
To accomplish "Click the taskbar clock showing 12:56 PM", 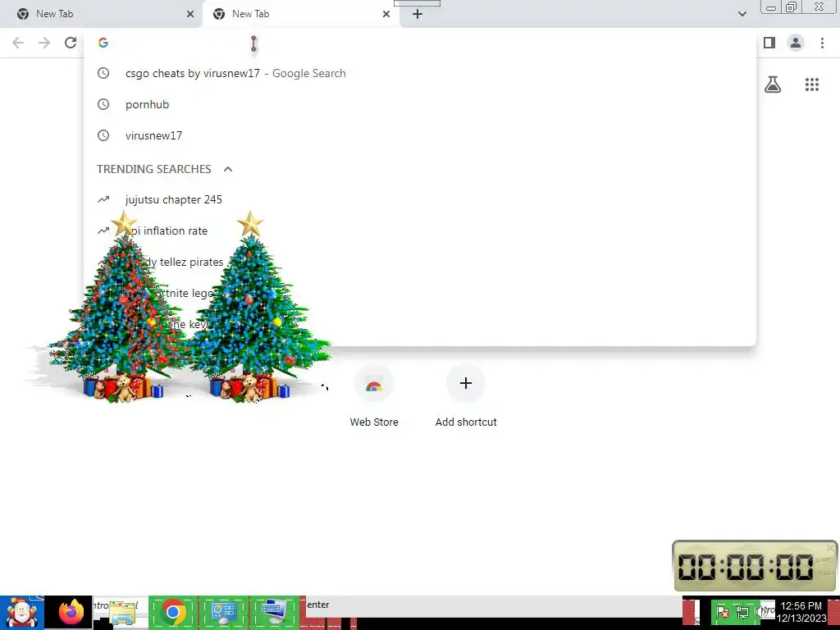I will click(x=801, y=612).
